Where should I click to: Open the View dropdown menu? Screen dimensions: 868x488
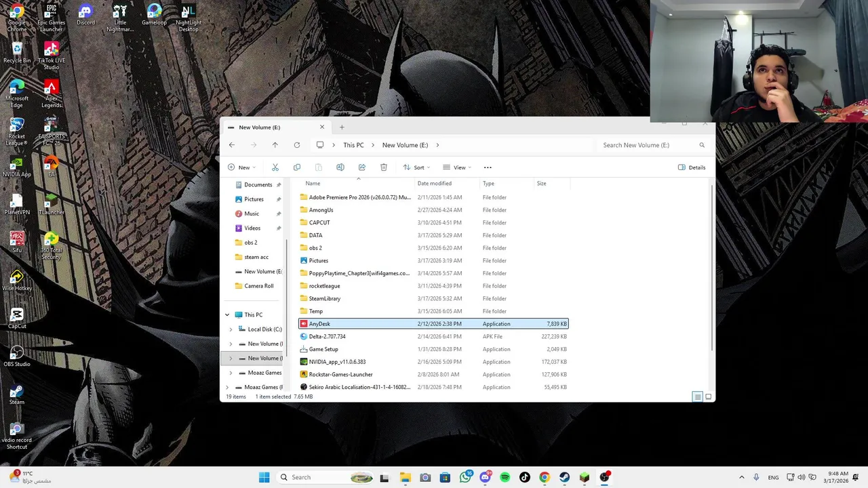point(457,167)
